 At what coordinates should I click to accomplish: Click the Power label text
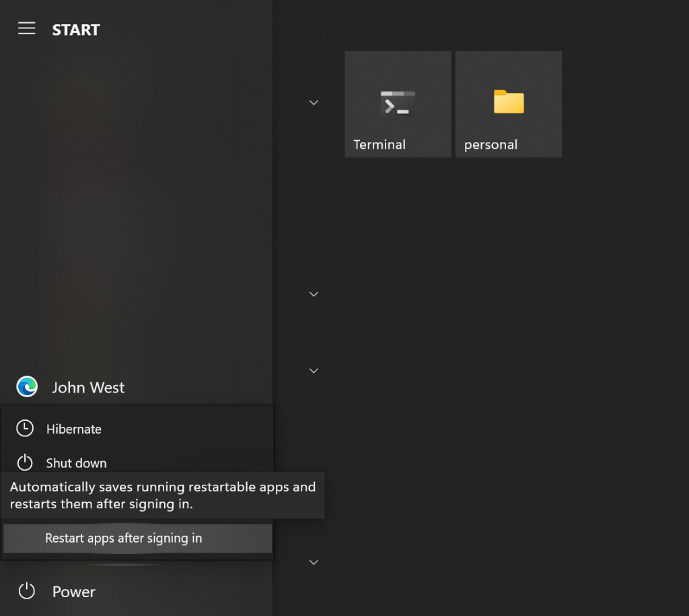tap(74, 592)
